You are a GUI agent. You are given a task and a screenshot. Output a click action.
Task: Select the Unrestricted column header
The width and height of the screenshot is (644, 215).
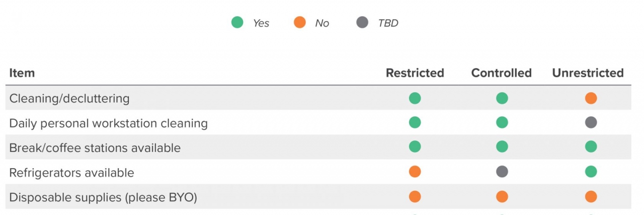click(x=588, y=73)
